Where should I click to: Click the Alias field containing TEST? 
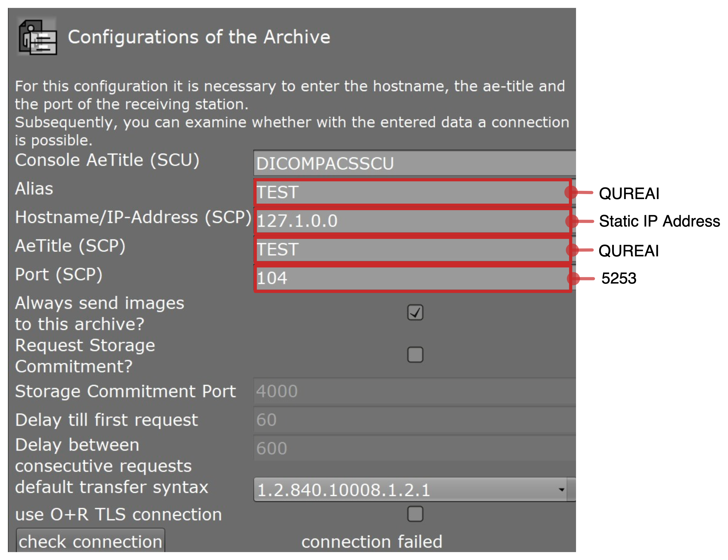(x=412, y=192)
